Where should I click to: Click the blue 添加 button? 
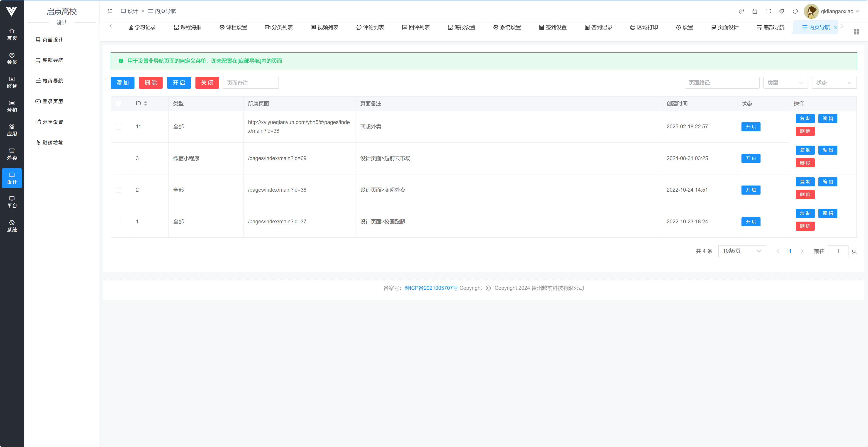[122, 83]
